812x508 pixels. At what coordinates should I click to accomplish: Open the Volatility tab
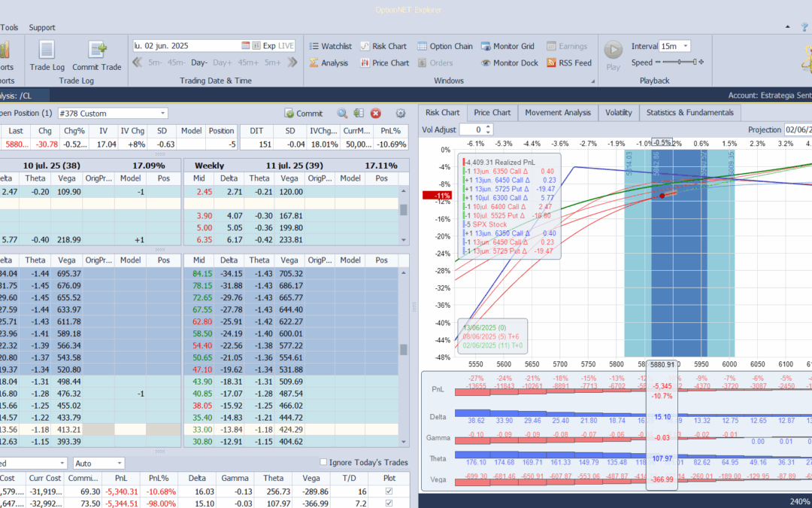tap(618, 112)
